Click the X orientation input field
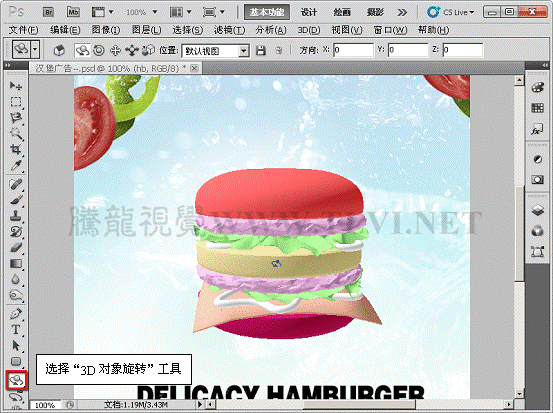 (x=353, y=50)
